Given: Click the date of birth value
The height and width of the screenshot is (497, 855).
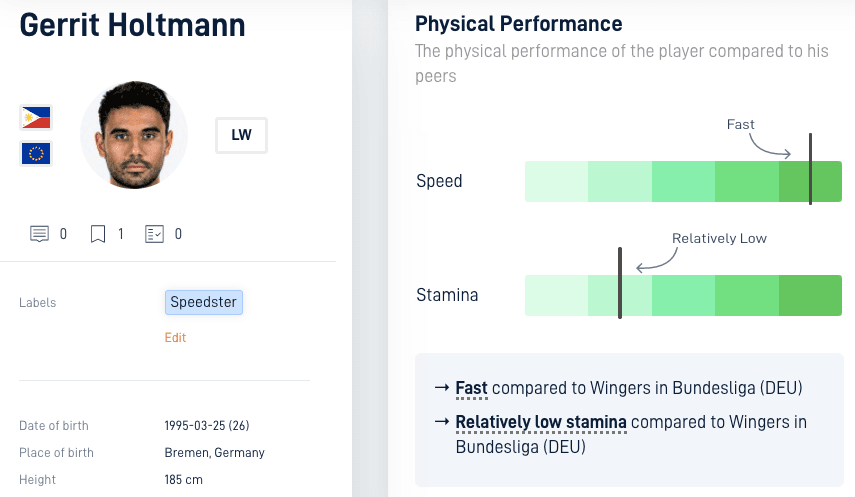Looking at the screenshot, I should pos(207,426).
